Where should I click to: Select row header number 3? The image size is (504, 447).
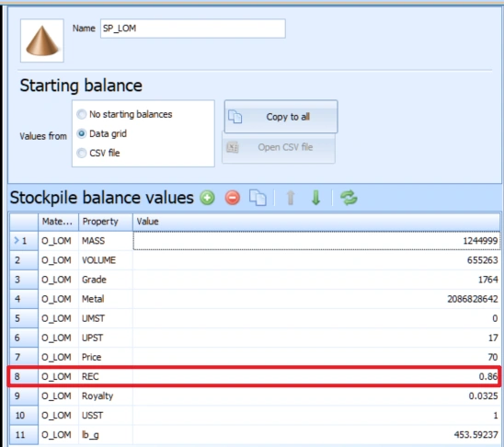point(24,280)
